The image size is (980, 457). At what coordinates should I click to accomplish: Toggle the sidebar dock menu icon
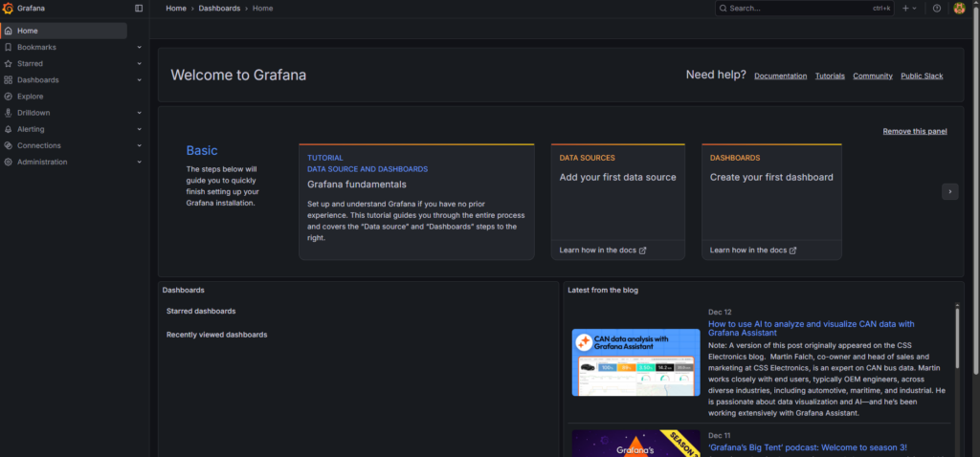click(x=139, y=8)
